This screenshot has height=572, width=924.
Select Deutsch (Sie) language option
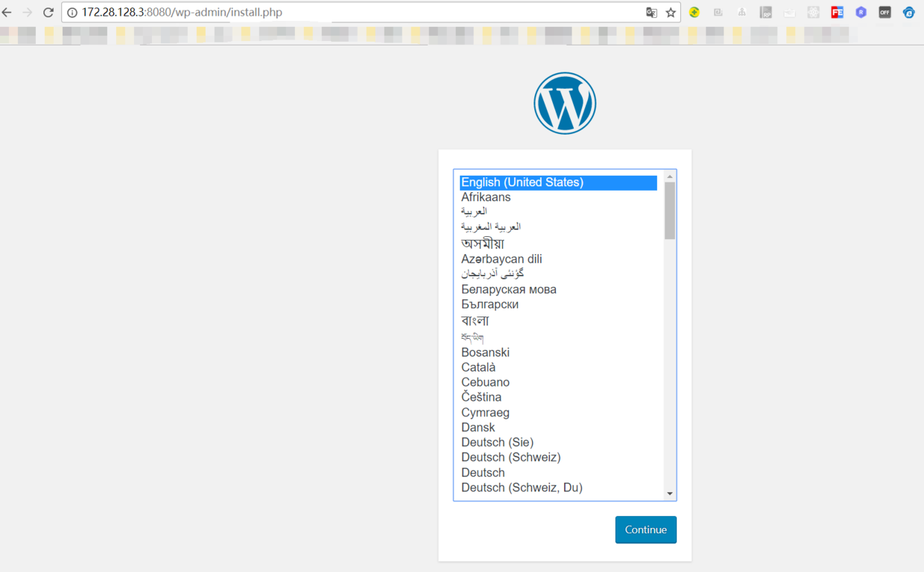[558, 442]
